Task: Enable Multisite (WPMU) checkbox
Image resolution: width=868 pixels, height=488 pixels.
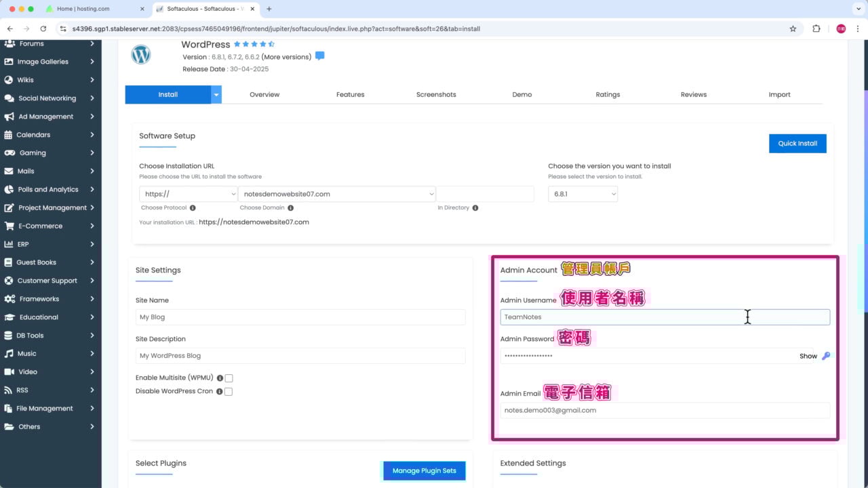Action: coord(229,378)
